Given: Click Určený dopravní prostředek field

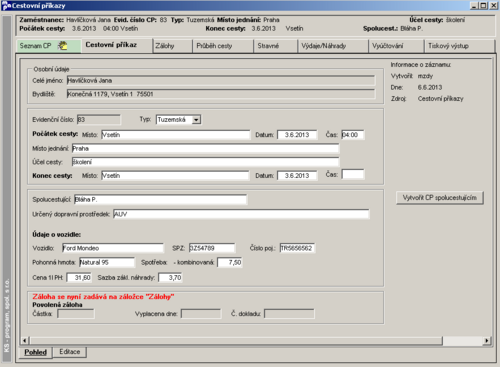Looking at the screenshot, I should coord(241,214).
